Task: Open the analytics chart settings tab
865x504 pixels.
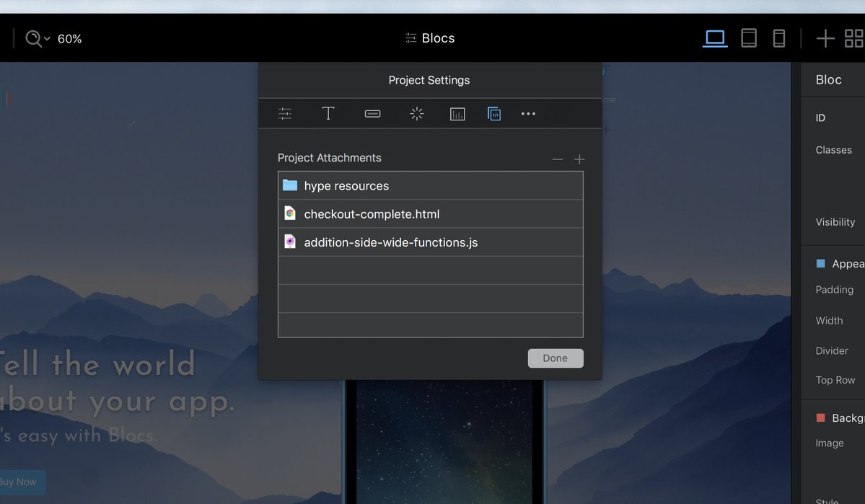Action: [x=457, y=114]
